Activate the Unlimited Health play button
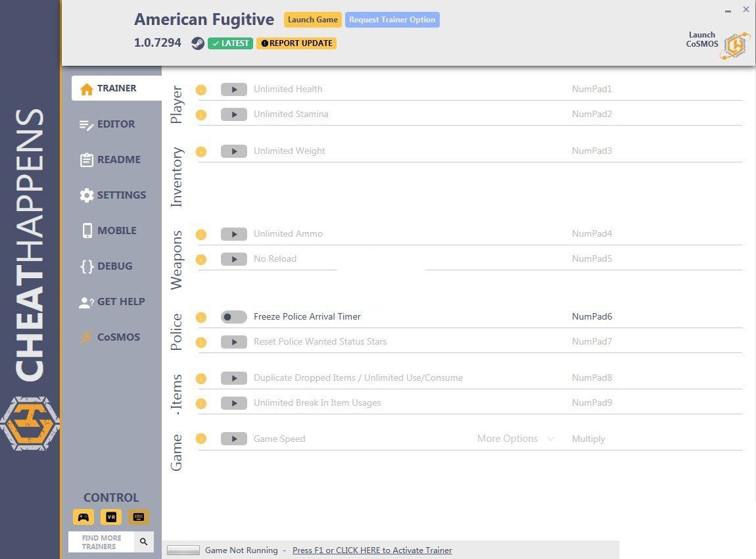756x559 pixels. (x=234, y=89)
